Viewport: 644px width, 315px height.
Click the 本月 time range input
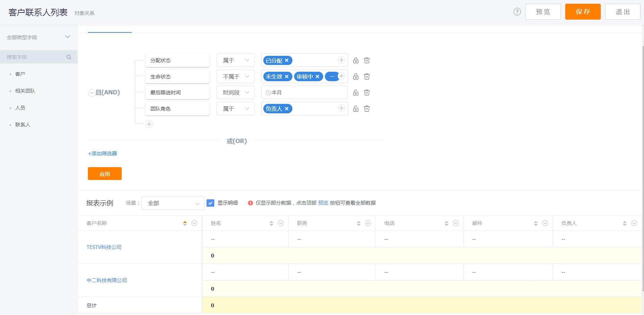click(x=304, y=92)
